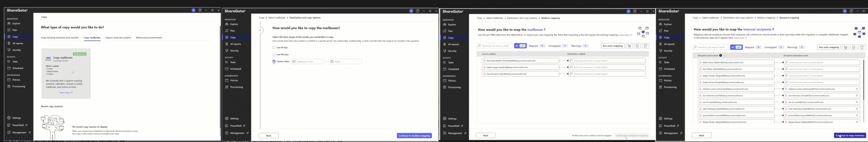This screenshot has width=868, height=142.
Task: Filter by Unmapped in Mailbox mapping window
Action: [x=558, y=46]
